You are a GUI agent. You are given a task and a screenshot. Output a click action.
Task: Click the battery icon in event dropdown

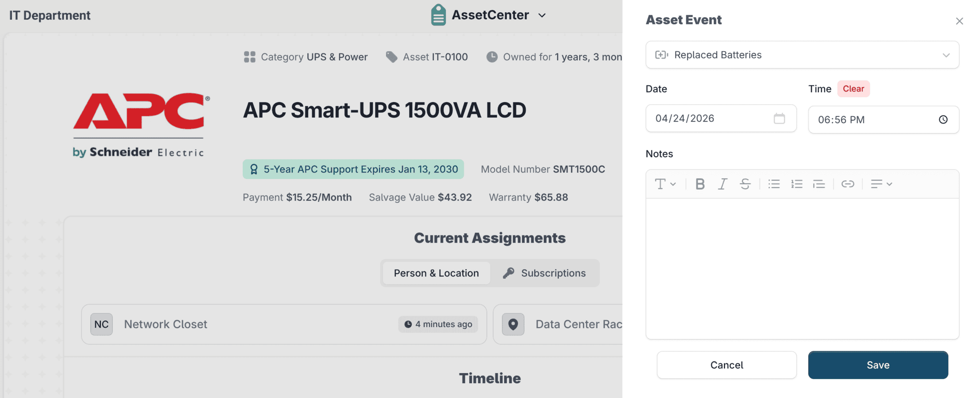pyautogui.click(x=662, y=55)
